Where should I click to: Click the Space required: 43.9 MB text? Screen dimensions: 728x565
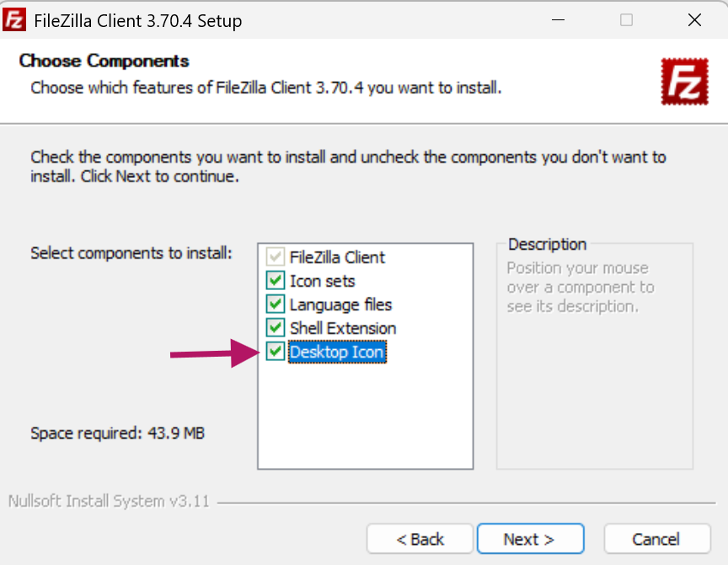tap(117, 433)
